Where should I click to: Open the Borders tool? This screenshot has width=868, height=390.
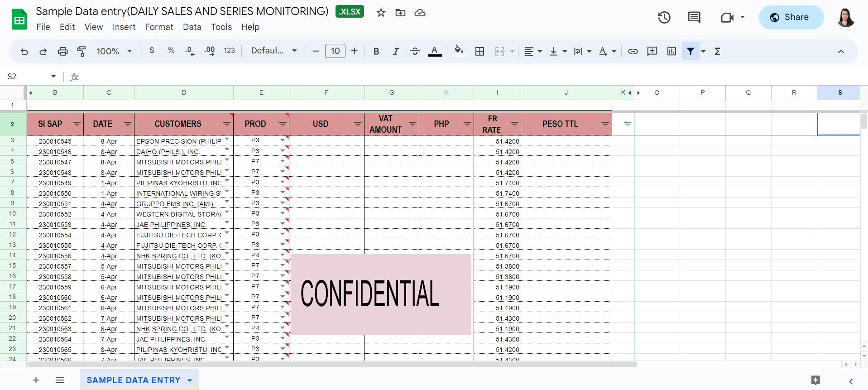pyautogui.click(x=480, y=52)
